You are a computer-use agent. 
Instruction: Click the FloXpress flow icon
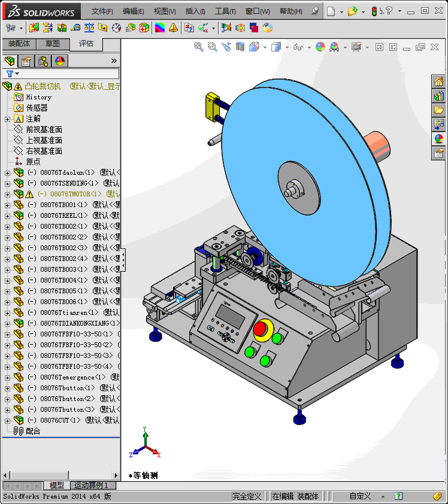(x=240, y=28)
